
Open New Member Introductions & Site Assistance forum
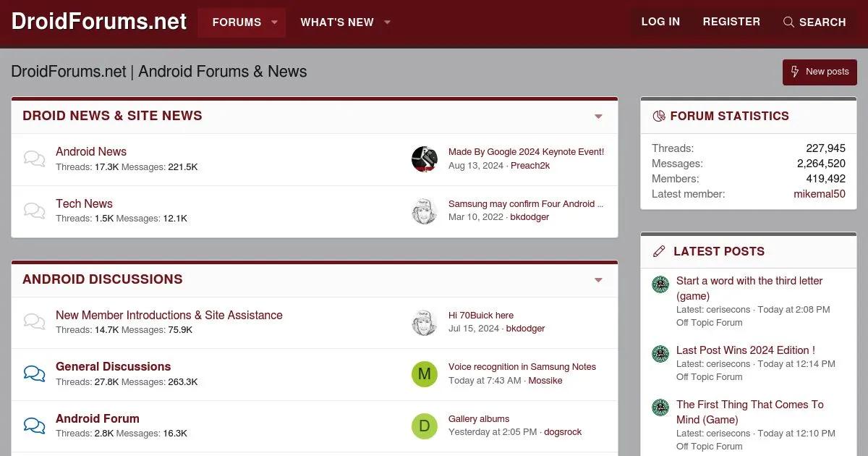click(169, 315)
